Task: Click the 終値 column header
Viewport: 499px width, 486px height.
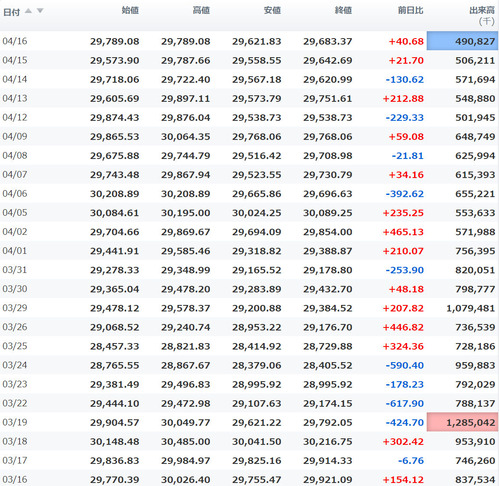Action: click(x=343, y=11)
